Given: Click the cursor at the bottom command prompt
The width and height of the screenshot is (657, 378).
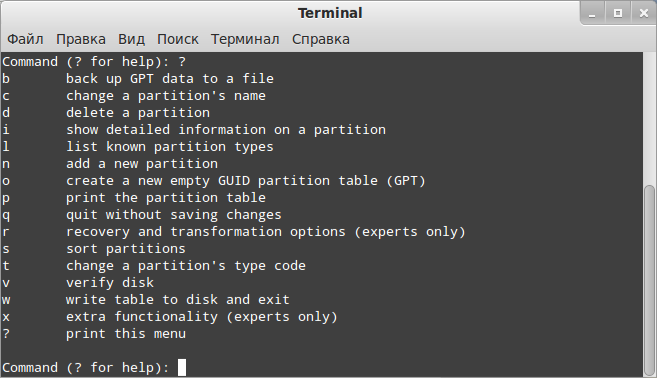Looking at the screenshot, I should point(182,368).
